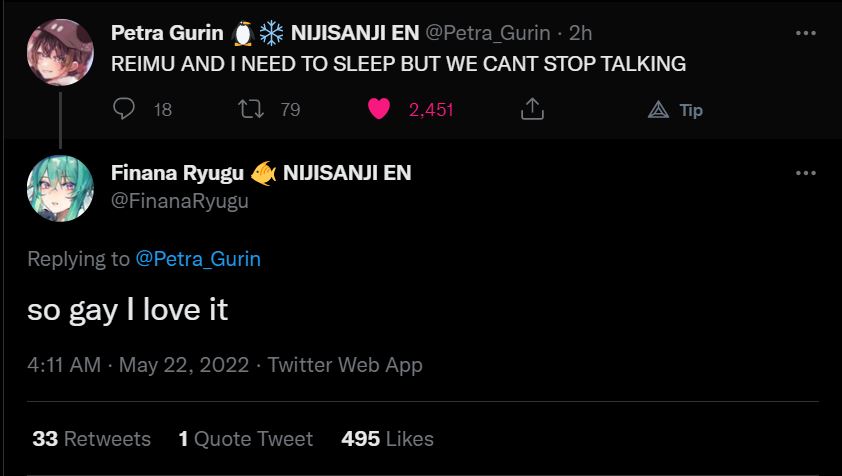
Task: Click the share icon on Petra's tweet
Action: tap(533, 109)
